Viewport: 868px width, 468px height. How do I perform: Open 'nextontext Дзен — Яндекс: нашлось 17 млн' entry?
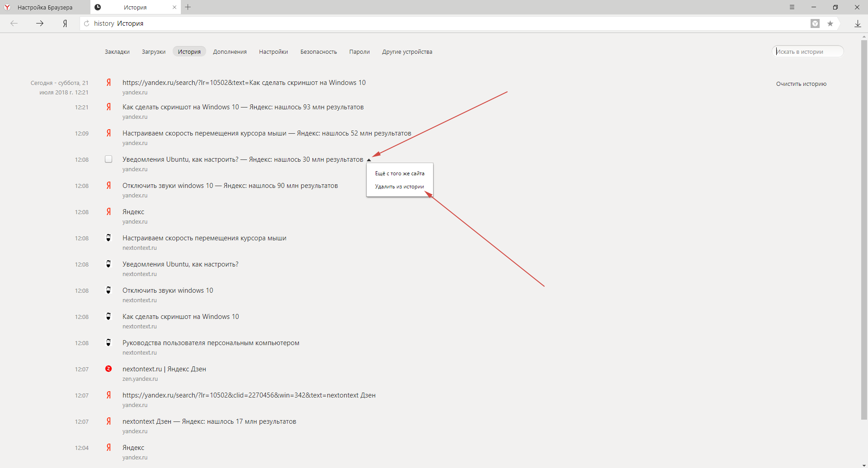click(x=209, y=421)
